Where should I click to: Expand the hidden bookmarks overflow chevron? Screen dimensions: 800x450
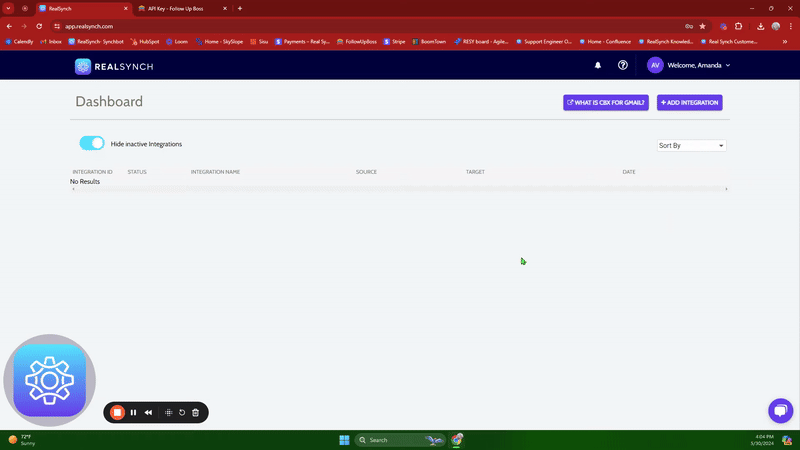pyautogui.click(x=783, y=42)
